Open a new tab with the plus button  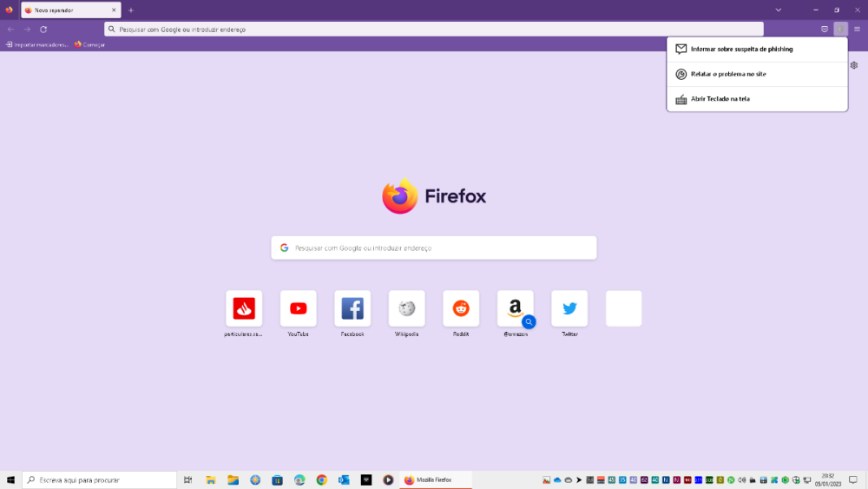[x=131, y=10]
